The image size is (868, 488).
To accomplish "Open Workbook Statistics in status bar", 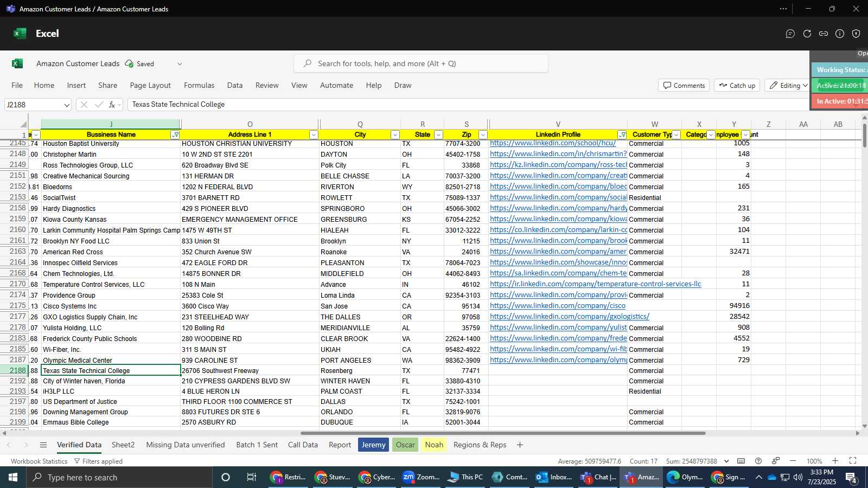I will (39, 461).
